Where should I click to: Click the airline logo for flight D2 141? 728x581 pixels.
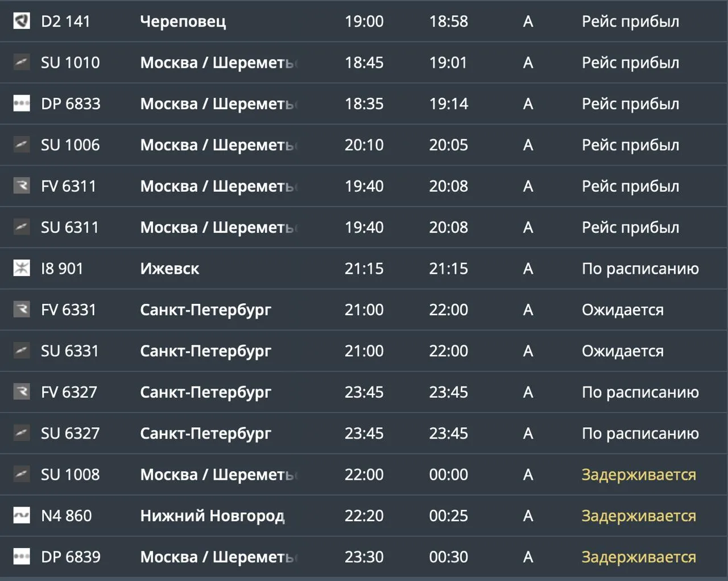point(22,21)
